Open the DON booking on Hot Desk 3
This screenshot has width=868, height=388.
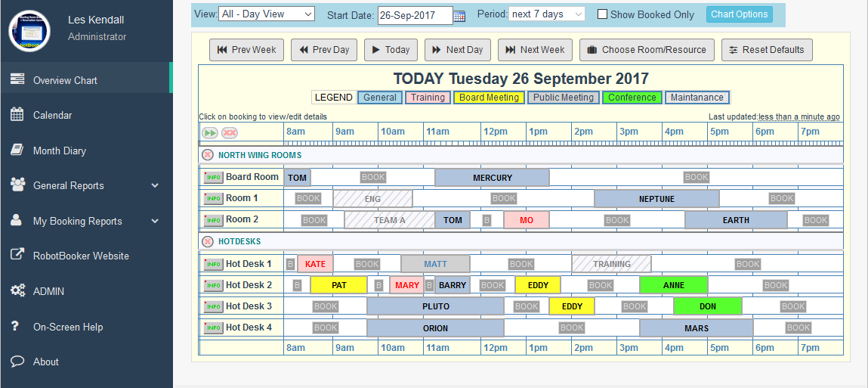707,306
